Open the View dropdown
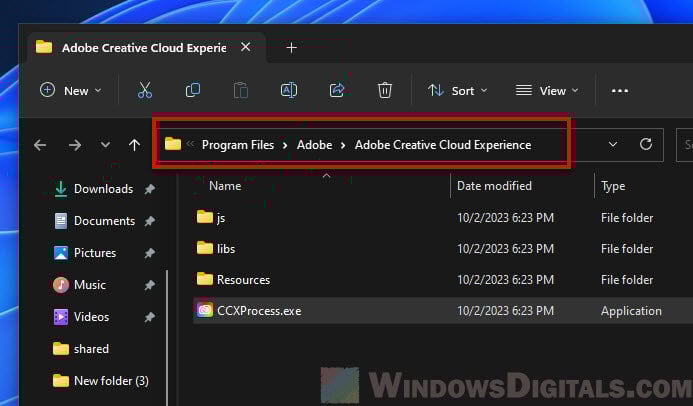693x406 pixels. (x=547, y=91)
